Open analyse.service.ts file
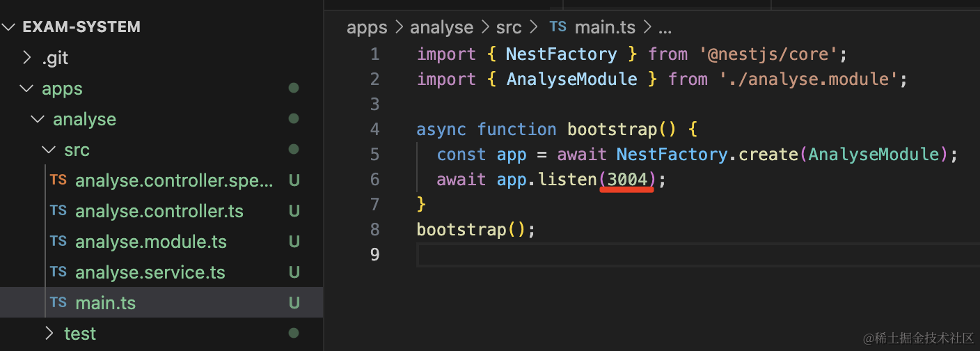Image resolution: width=980 pixels, height=351 pixels. (150, 272)
